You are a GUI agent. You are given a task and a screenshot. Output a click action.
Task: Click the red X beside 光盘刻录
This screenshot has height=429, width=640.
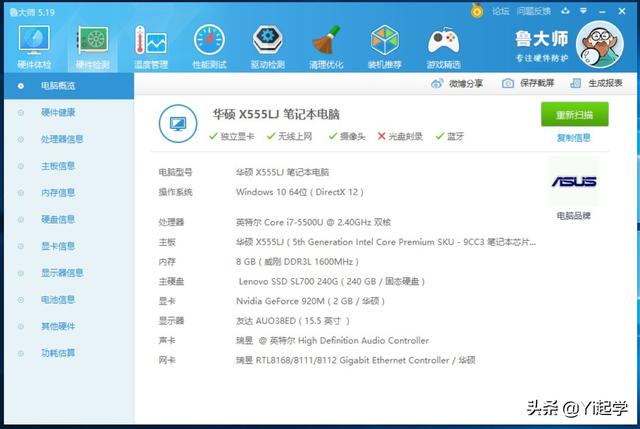pyautogui.click(x=382, y=136)
